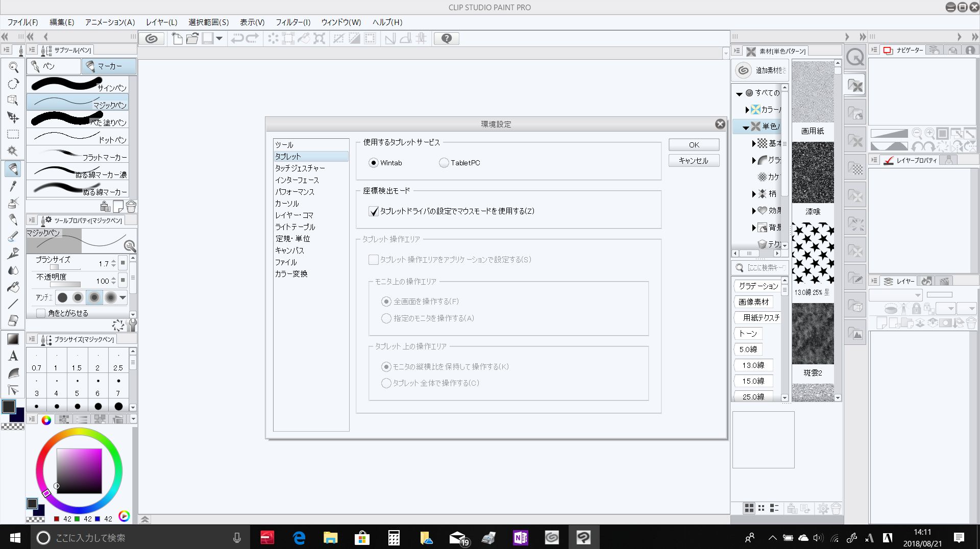Image resolution: width=980 pixels, height=549 pixels.
Task: Select the Gradient tool in toolbox
Action: (x=13, y=339)
